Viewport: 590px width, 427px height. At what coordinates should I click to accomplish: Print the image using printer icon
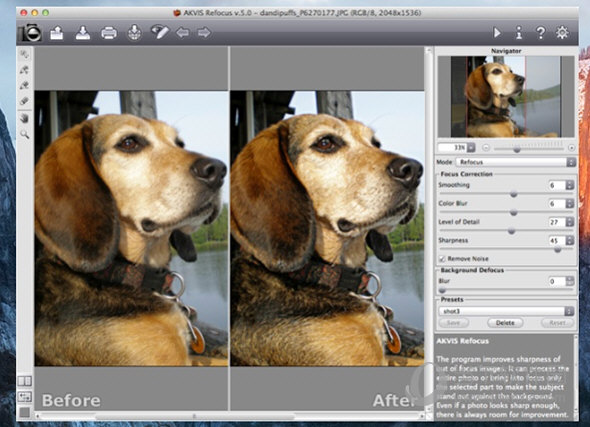pyautogui.click(x=109, y=33)
